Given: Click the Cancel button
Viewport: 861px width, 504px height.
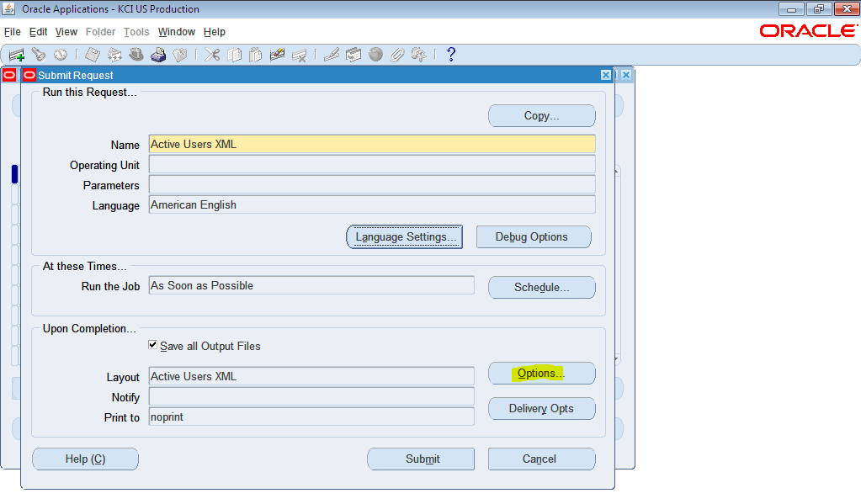Looking at the screenshot, I should pos(541,459).
